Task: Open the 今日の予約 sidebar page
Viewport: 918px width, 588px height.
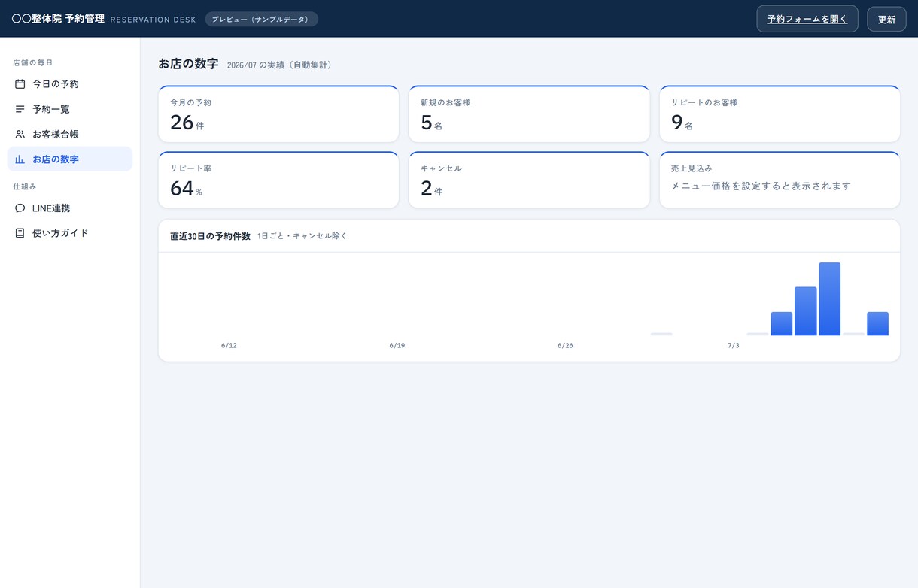Action: (x=70, y=84)
